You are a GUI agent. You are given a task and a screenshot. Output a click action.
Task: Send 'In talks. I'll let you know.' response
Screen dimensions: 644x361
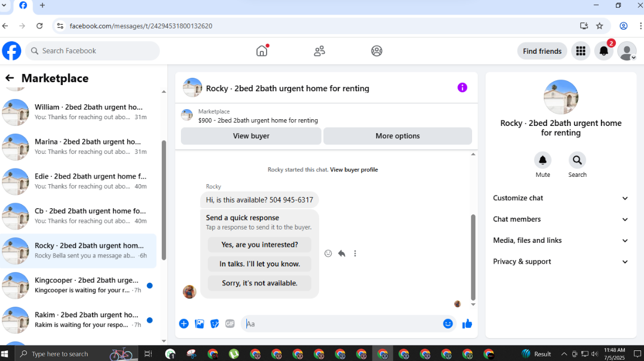pyautogui.click(x=260, y=264)
